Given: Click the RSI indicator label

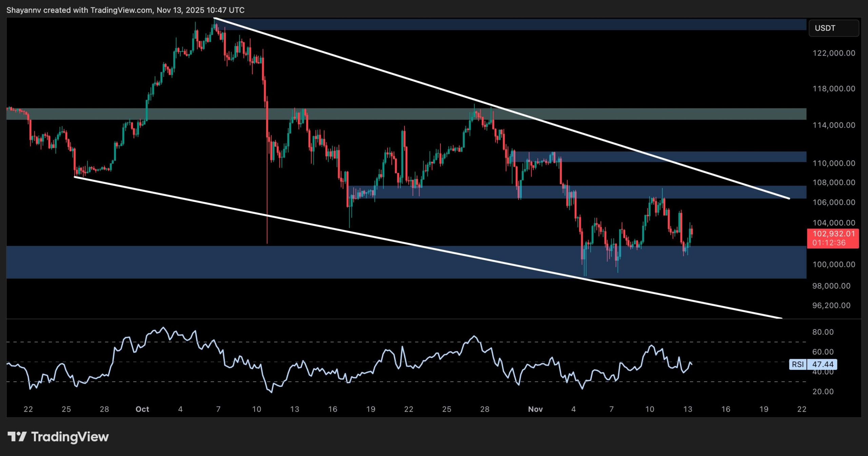Looking at the screenshot, I should (x=798, y=364).
